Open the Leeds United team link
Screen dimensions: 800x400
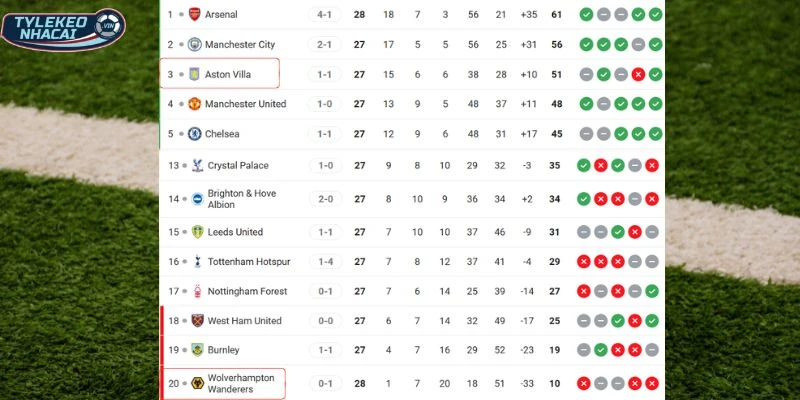[x=235, y=232]
